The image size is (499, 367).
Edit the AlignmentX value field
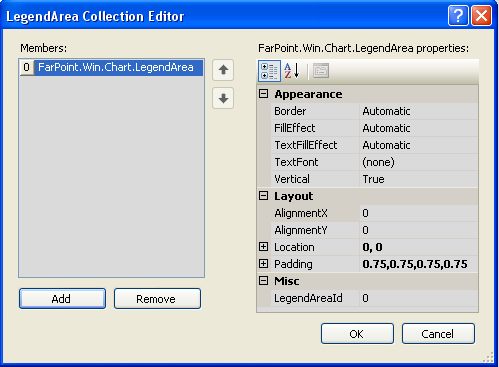pos(419,213)
